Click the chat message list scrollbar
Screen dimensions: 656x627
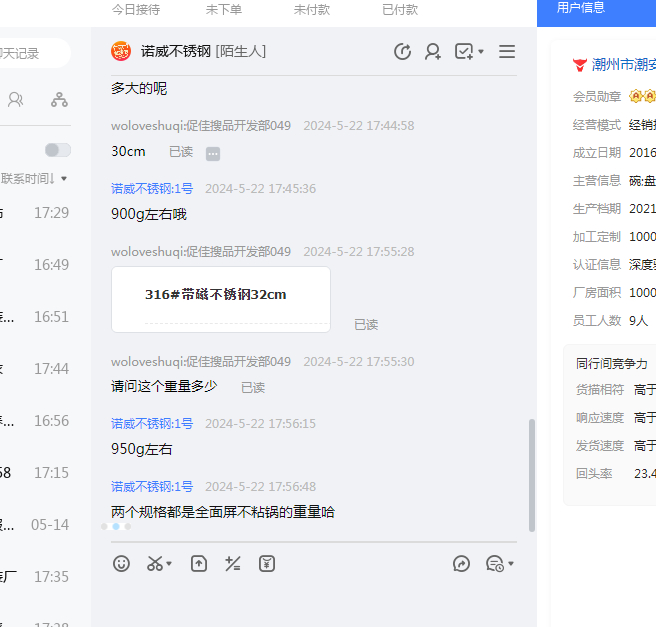coord(531,475)
